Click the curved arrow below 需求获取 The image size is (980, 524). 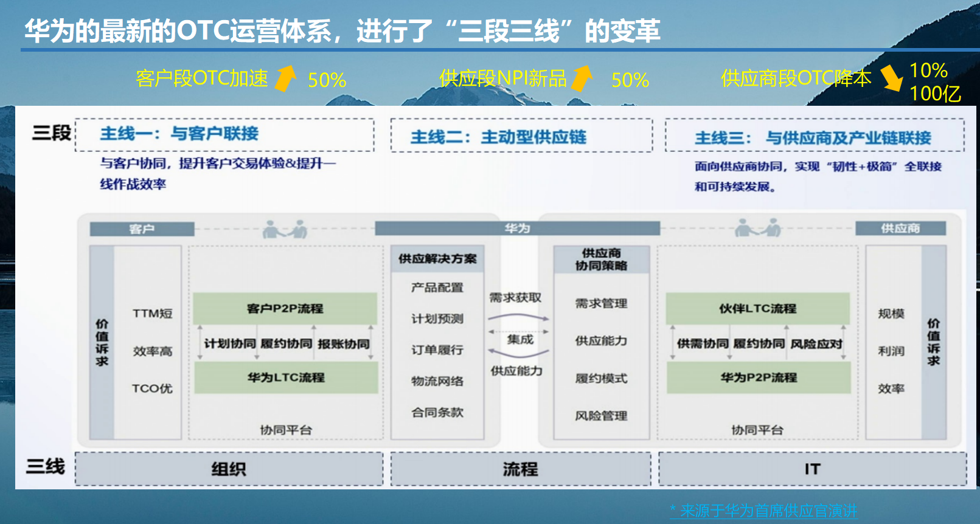pyautogui.click(x=518, y=317)
